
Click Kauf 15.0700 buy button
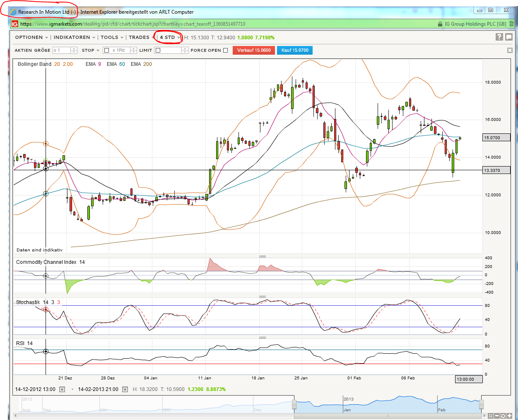point(295,50)
